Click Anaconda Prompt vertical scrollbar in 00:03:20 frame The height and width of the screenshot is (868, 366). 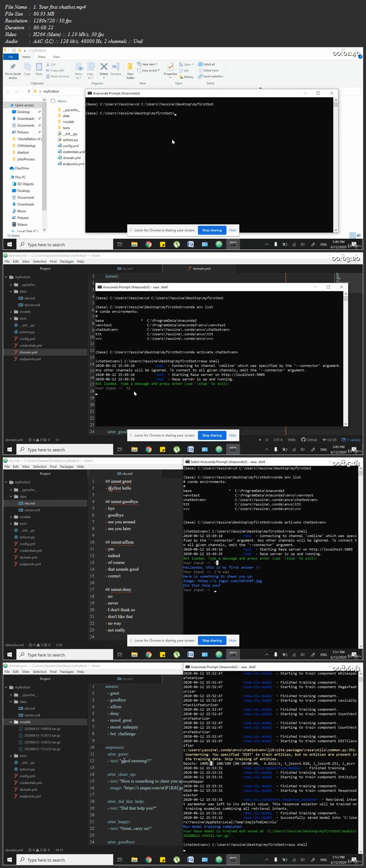(345, 358)
